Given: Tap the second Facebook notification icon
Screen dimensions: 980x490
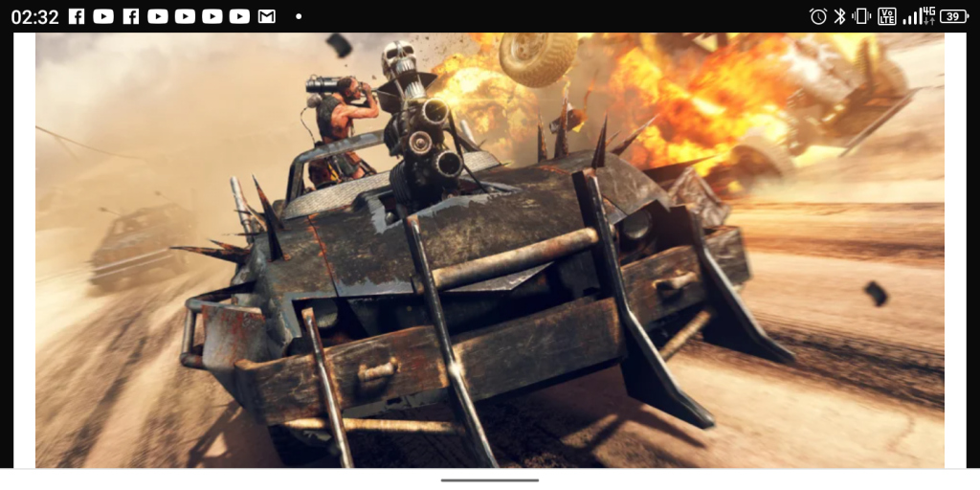Looking at the screenshot, I should click(x=131, y=16).
